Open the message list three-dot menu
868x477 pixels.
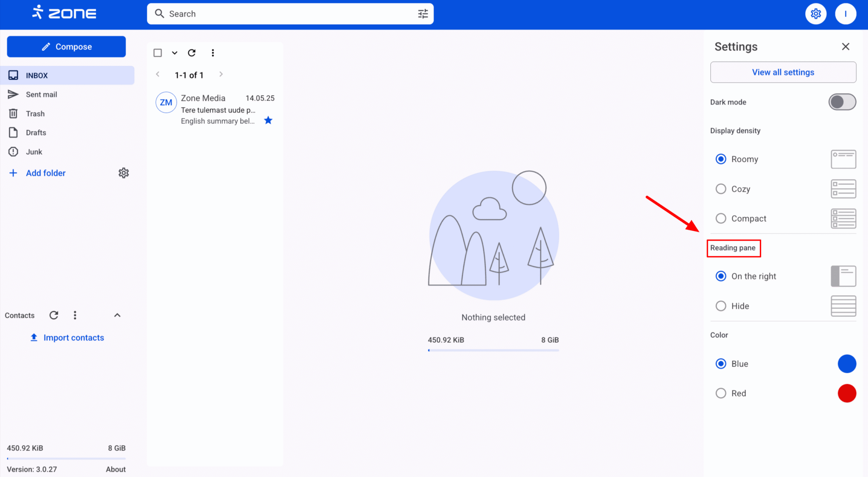point(213,53)
